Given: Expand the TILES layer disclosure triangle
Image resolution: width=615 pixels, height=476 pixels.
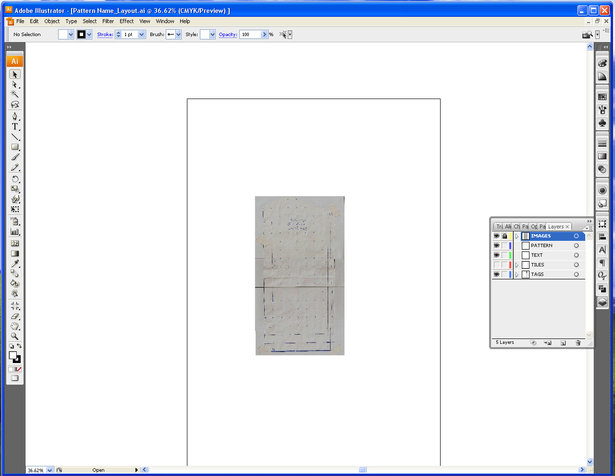Looking at the screenshot, I should 517,265.
